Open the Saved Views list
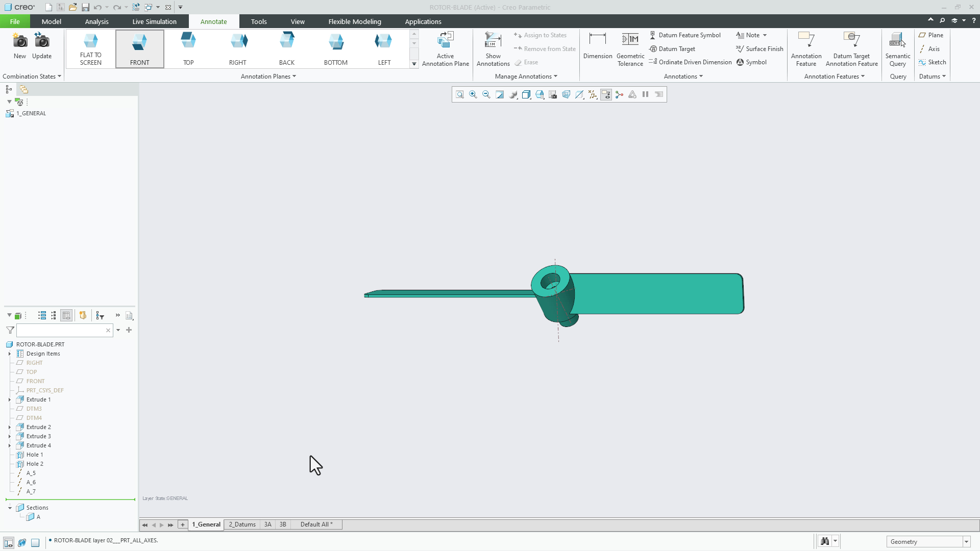The image size is (980, 551). (x=540, y=94)
